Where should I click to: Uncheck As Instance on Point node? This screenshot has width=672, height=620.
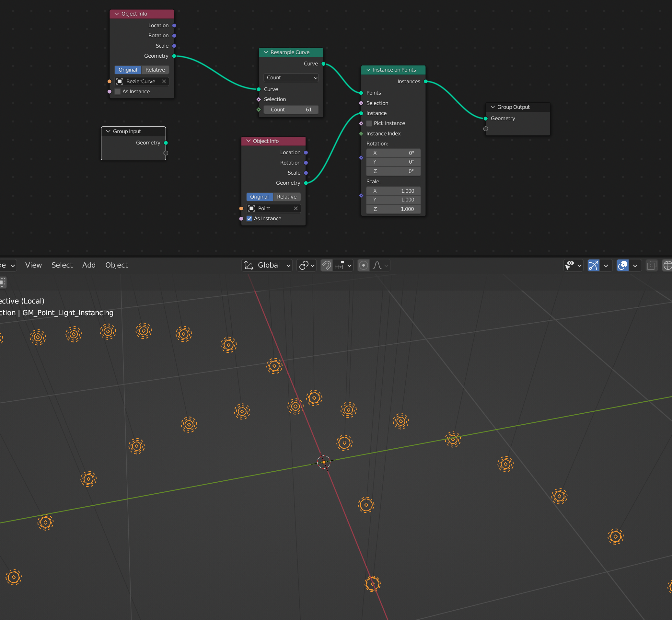coord(249,218)
